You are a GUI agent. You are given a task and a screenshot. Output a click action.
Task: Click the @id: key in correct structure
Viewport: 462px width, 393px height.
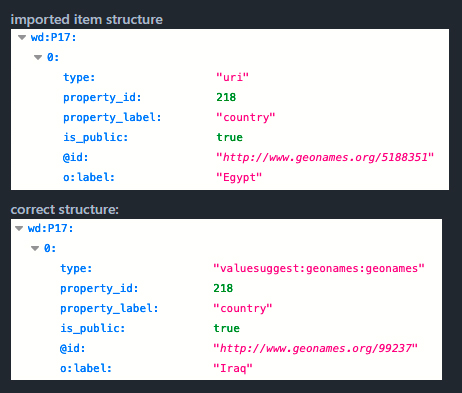pos(73,348)
